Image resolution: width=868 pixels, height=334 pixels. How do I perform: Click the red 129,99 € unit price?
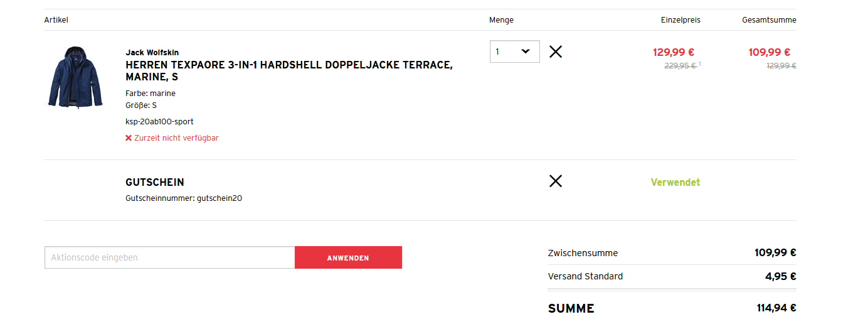[x=674, y=52]
